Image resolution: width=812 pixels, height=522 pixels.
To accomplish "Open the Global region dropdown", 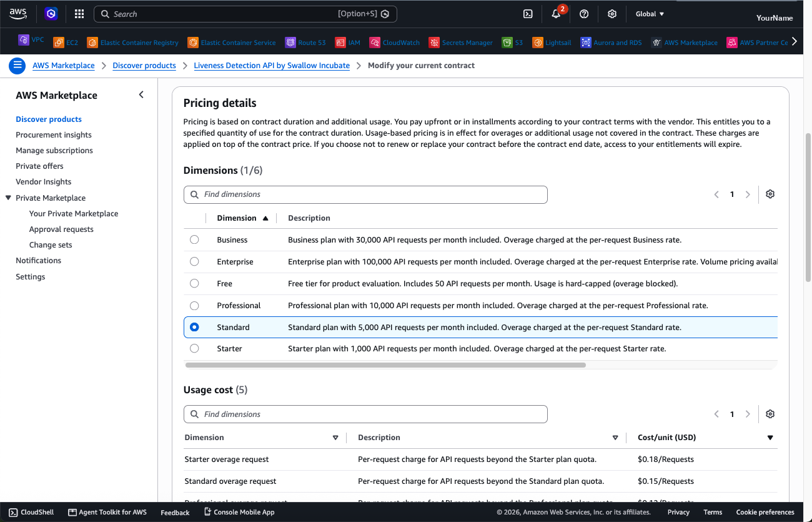I will [650, 14].
